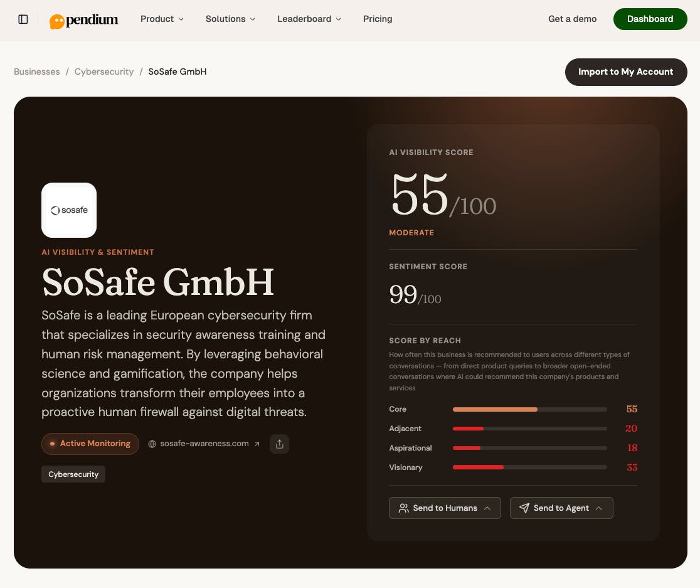Click Import to My Account button

coord(626,72)
